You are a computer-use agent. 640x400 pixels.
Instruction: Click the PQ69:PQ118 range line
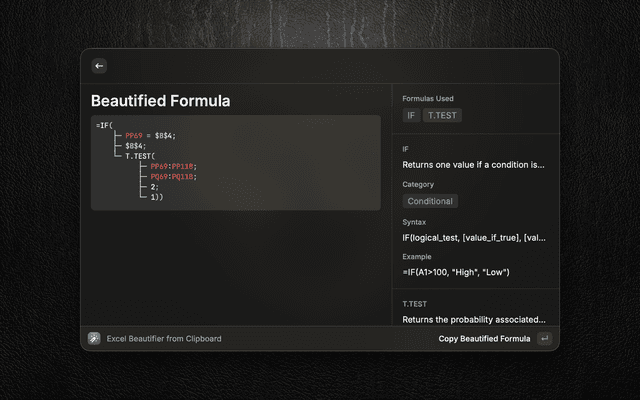click(x=173, y=176)
